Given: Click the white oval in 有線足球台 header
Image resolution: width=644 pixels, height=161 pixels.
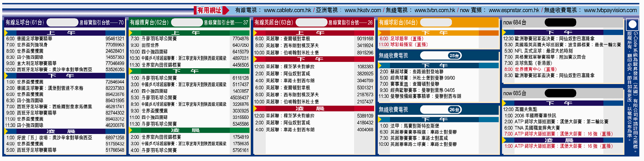Looking at the screenshot, I should [x=63, y=23].
